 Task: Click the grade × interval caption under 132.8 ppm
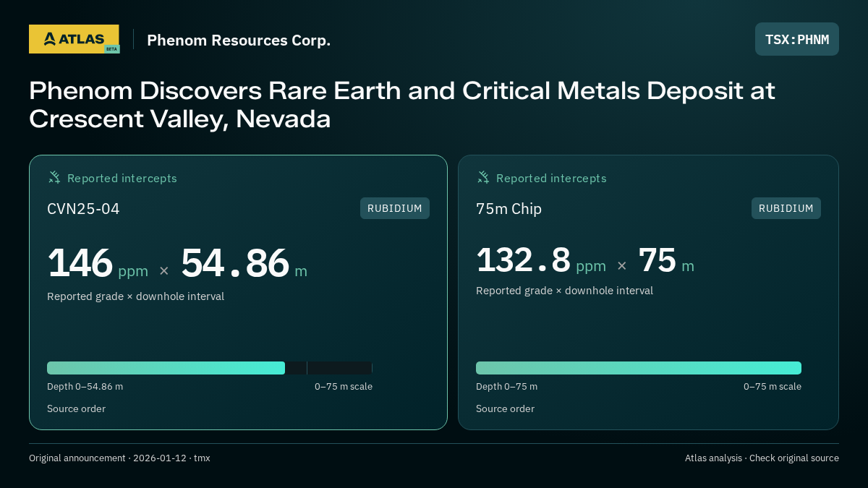pos(564,291)
